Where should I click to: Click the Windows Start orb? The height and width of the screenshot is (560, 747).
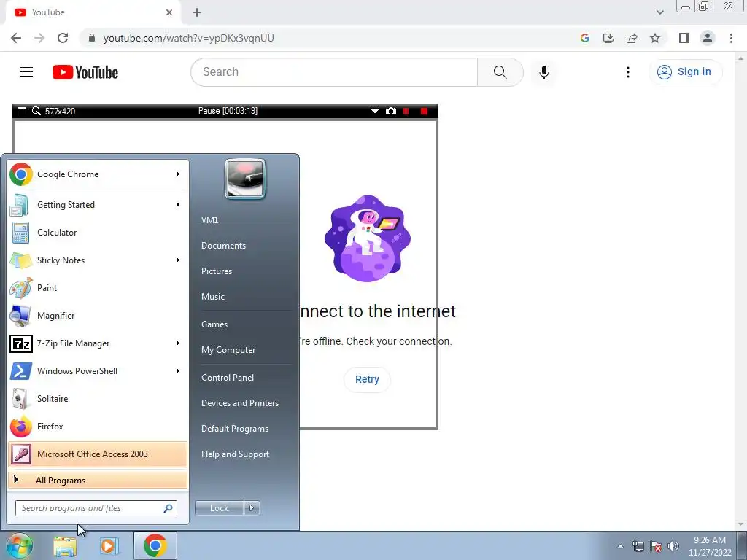19,545
